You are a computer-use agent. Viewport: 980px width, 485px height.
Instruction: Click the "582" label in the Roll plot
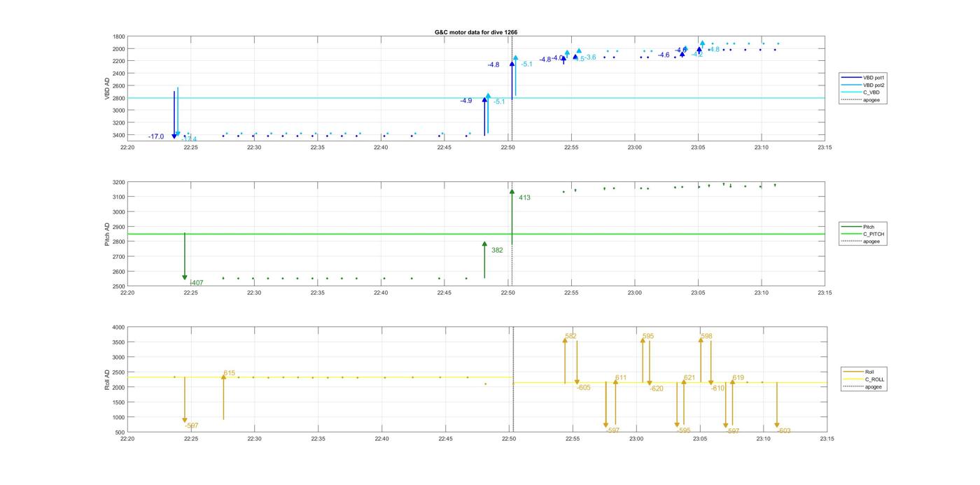click(570, 336)
